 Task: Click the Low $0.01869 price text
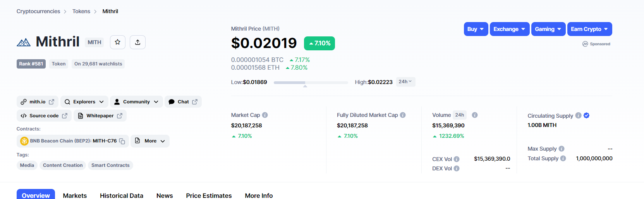tap(249, 82)
